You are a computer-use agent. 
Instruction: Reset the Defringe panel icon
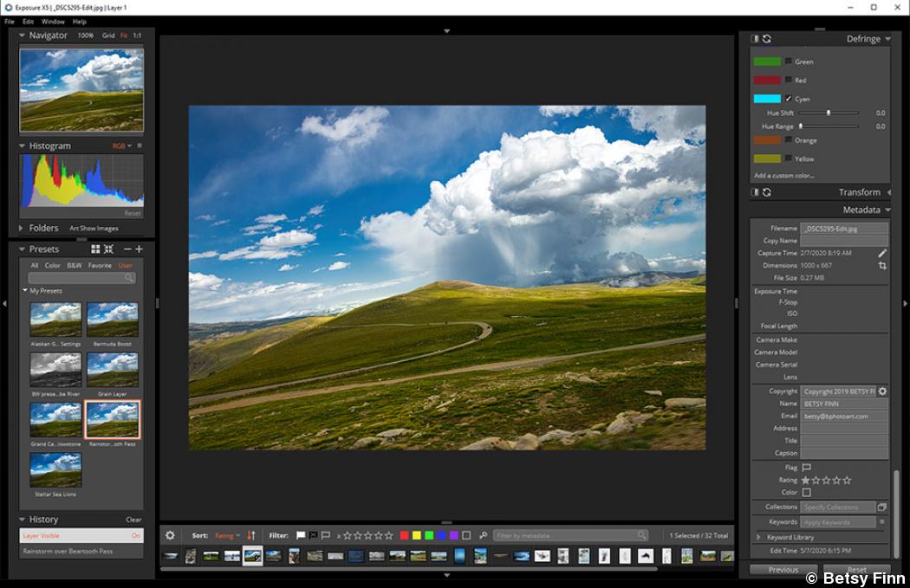pyautogui.click(x=767, y=39)
